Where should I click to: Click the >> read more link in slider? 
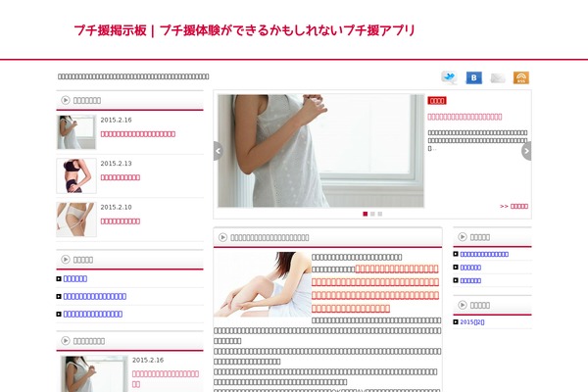tap(514, 206)
